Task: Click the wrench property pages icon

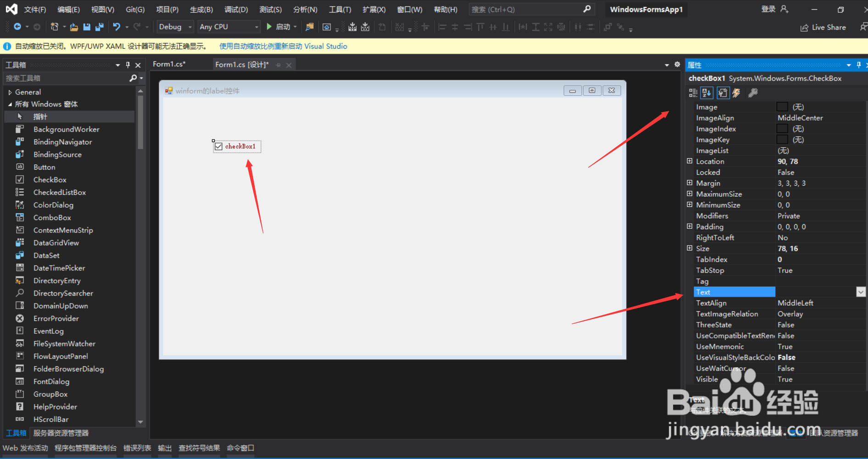Action: coord(753,93)
